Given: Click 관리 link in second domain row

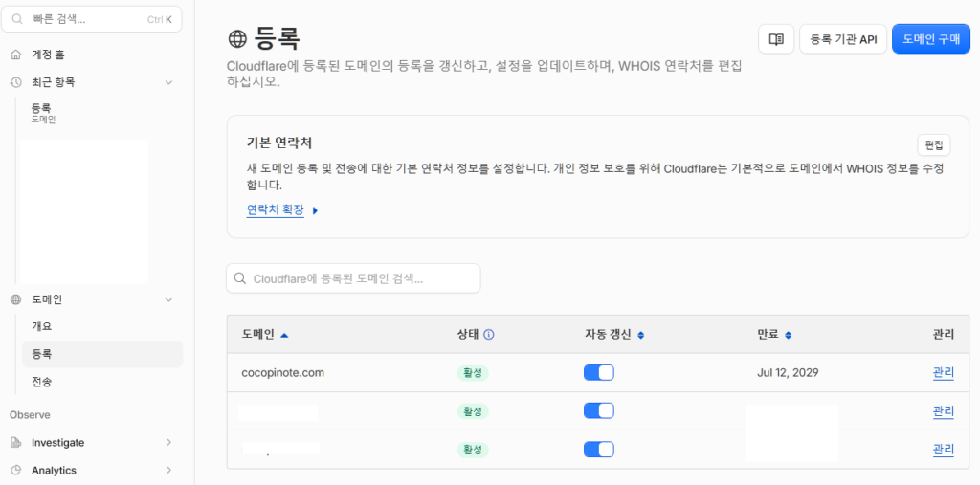Looking at the screenshot, I should (x=943, y=411).
